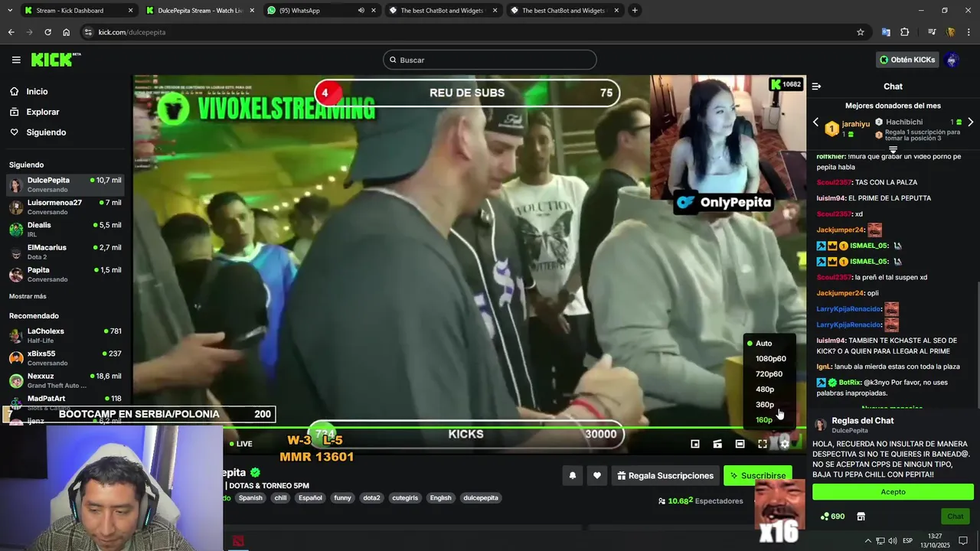Switch to DulcePepita Stream browser tab
Image resolution: width=980 pixels, height=551 pixels.
click(199, 11)
